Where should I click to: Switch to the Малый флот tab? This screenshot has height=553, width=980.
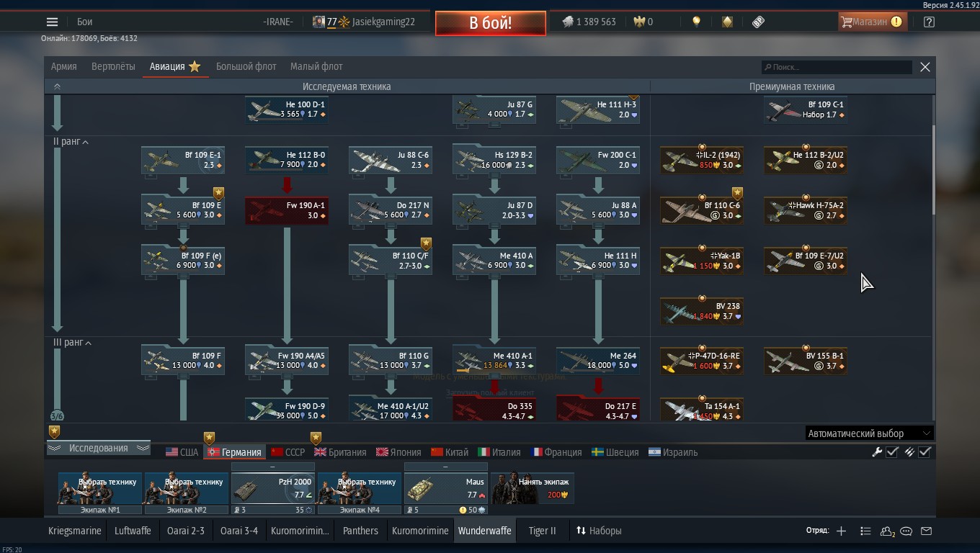(x=316, y=66)
